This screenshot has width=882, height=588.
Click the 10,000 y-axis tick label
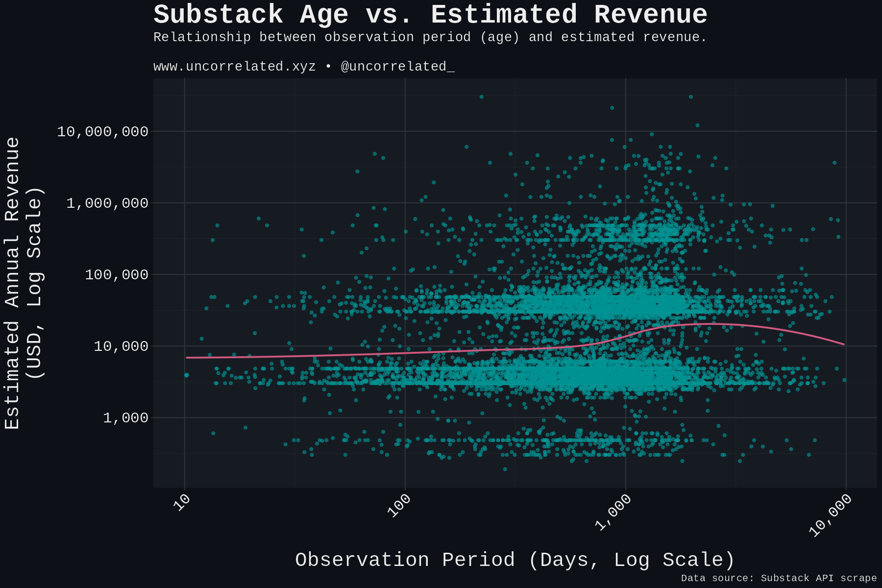tap(120, 346)
